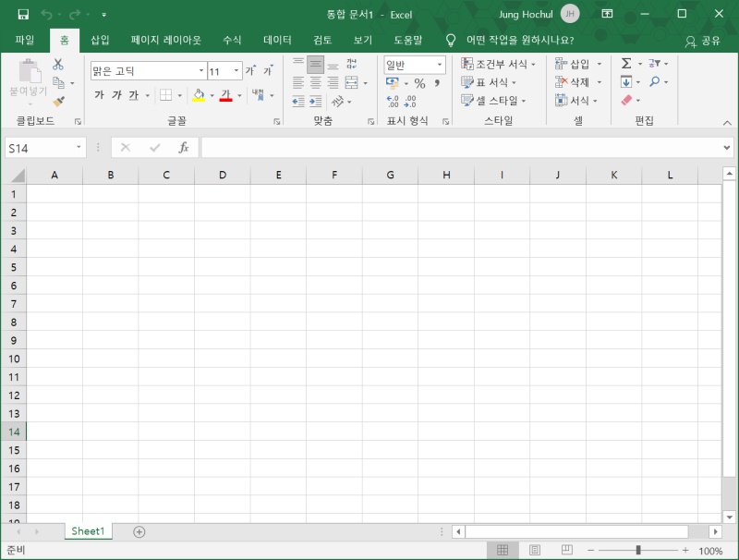Click Increase Decimal icon

click(x=393, y=102)
